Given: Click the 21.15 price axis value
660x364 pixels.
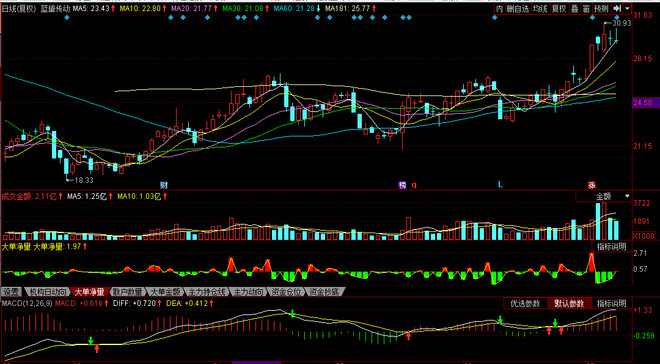Looking at the screenshot, I should 643,146.
